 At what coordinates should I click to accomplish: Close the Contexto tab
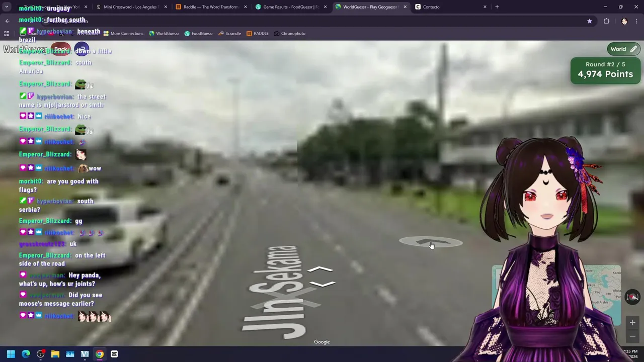click(485, 7)
